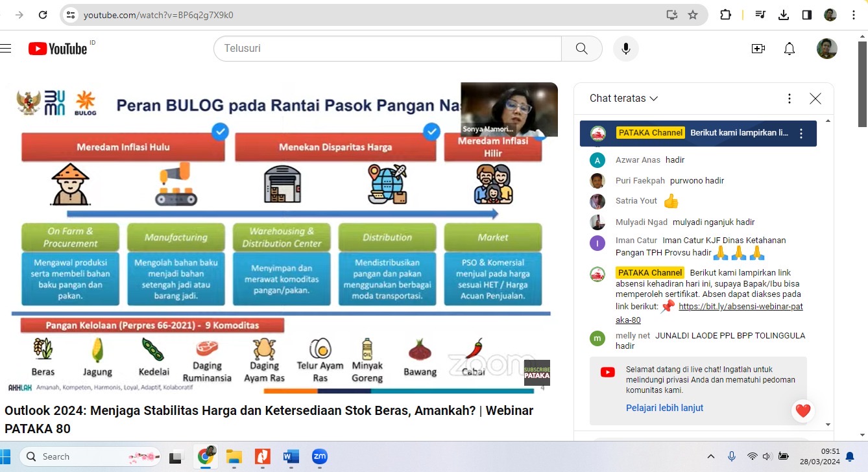Image resolution: width=868 pixels, height=472 pixels.
Task: Expand the Chat teratas dropdown
Action: click(x=624, y=99)
